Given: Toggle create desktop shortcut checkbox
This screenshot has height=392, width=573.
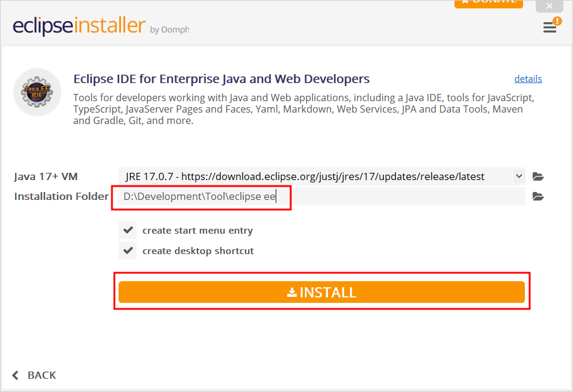Looking at the screenshot, I should pos(128,251).
